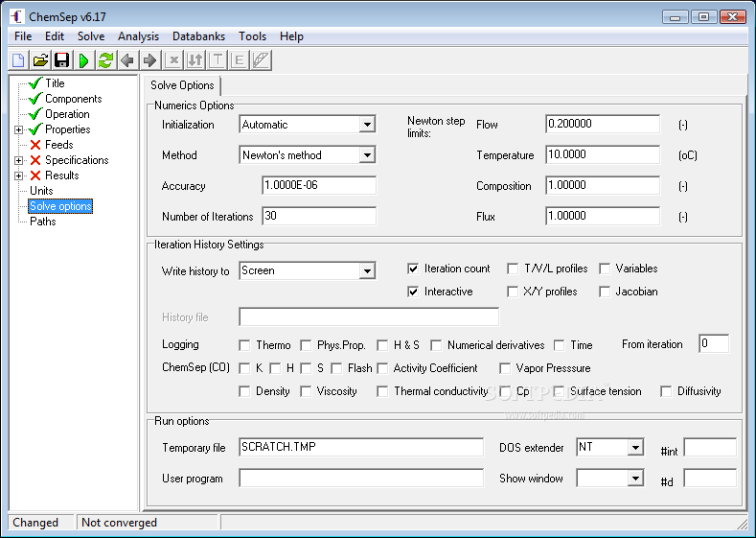Enable the Diffusivity checkbox
The height and width of the screenshot is (538, 756).
(x=666, y=391)
